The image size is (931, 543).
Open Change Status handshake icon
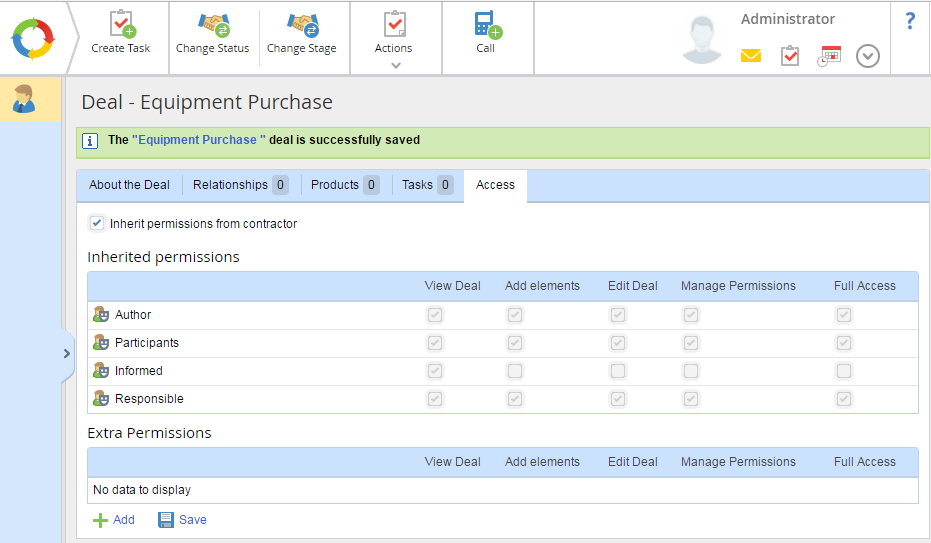[213, 24]
